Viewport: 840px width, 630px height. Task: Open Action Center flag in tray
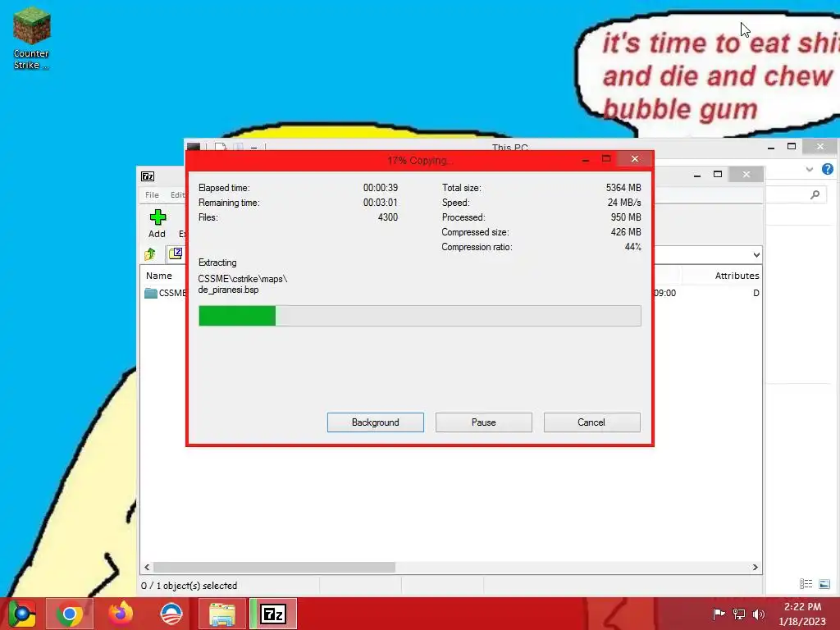pyautogui.click(x=719, y=614)
